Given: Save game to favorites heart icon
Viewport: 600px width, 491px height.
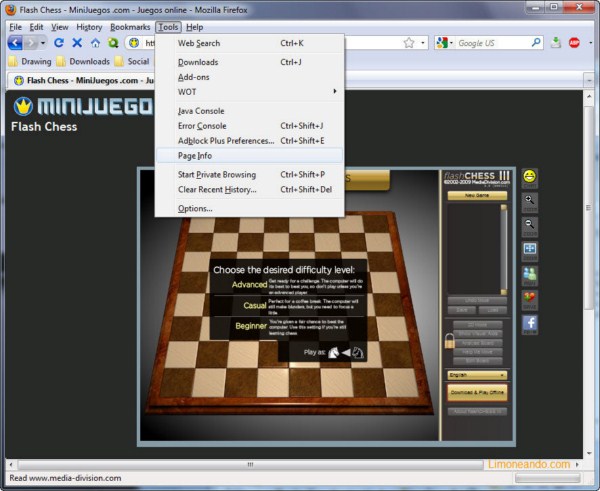Looking at the screenshot, I should point(530,300).
